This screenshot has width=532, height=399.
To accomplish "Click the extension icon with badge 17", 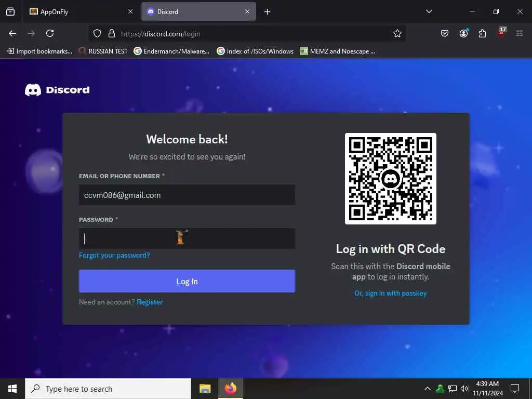I will point(501,33).
